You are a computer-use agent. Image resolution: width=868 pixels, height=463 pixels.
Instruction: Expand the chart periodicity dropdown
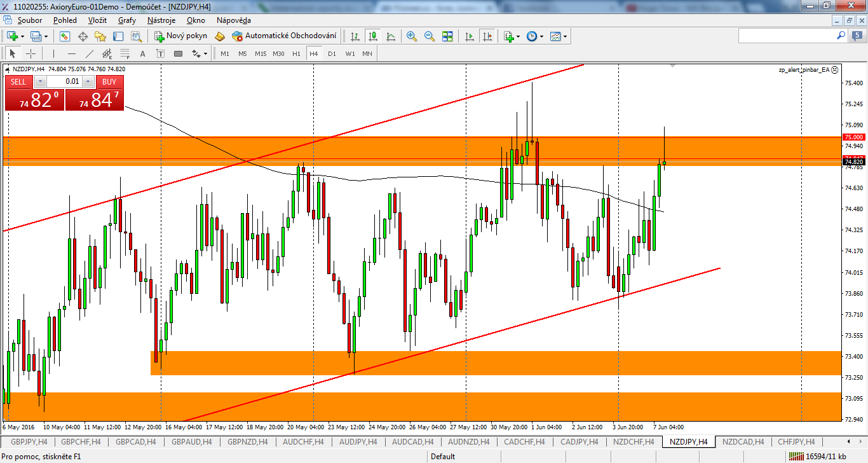[x=535, y=36]
